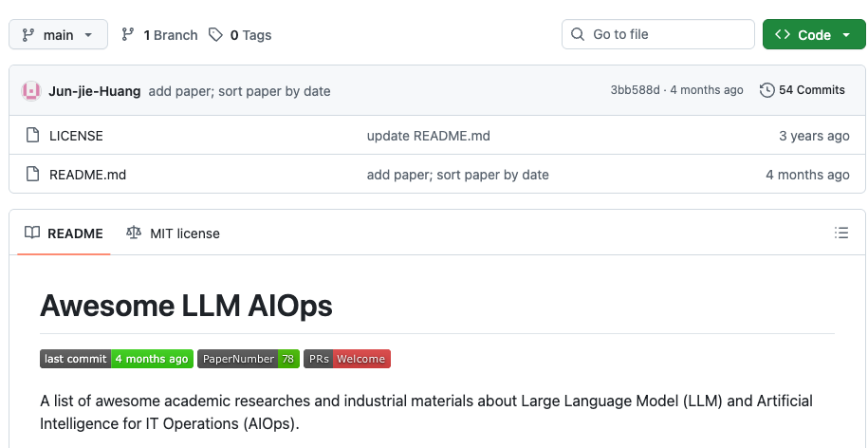Select the README tab
Viewport: 868px width, 448px height.
[x=64, y=233]
